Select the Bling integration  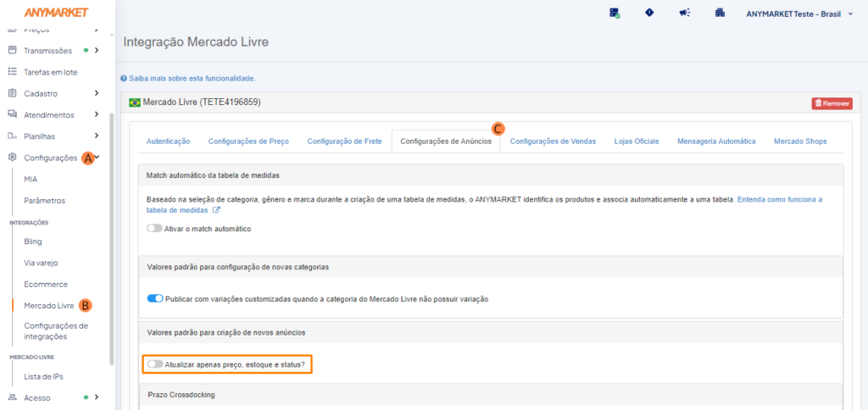click(33, 241)
